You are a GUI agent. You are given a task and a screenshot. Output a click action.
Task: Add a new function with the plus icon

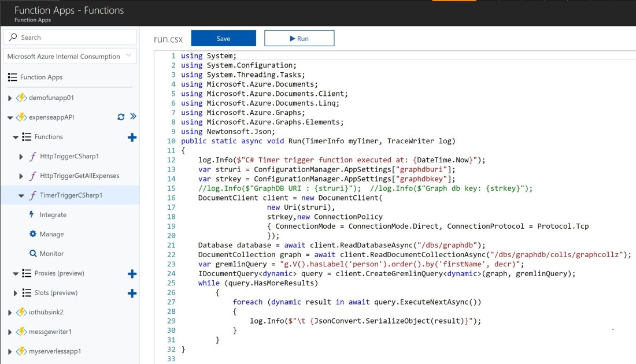[132, 137]
